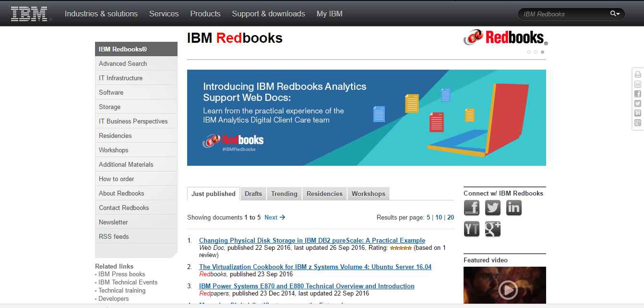Screen dimensions: 644x308
Task: Share on Google+ from the page-edge share bar
Action: click(x=638, y=123)
